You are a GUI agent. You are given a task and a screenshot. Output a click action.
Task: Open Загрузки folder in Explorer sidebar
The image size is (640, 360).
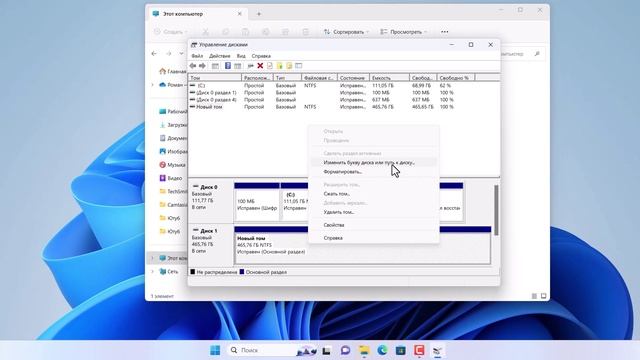coord(173,125)
